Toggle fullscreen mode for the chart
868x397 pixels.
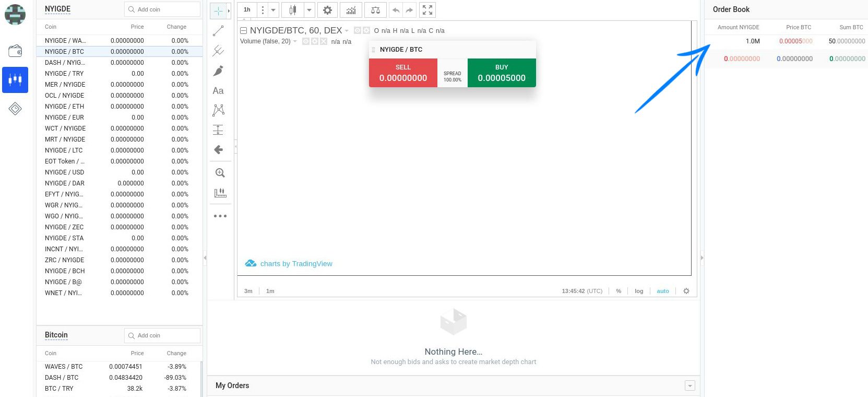427,10
